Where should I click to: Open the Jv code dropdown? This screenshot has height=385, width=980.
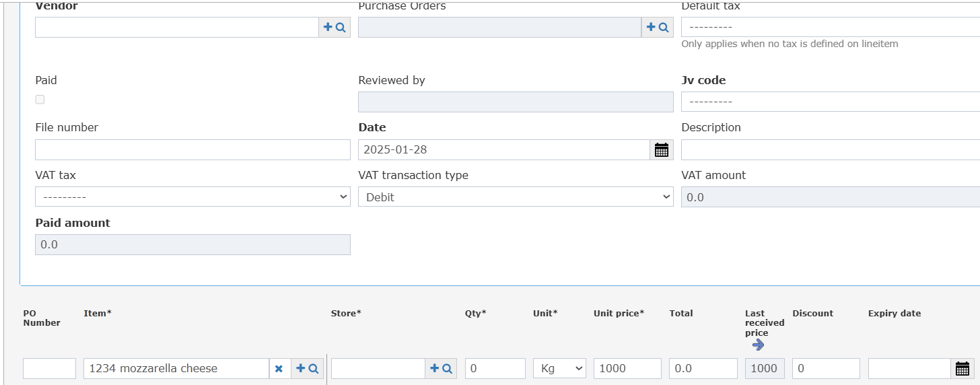[831, 102]
